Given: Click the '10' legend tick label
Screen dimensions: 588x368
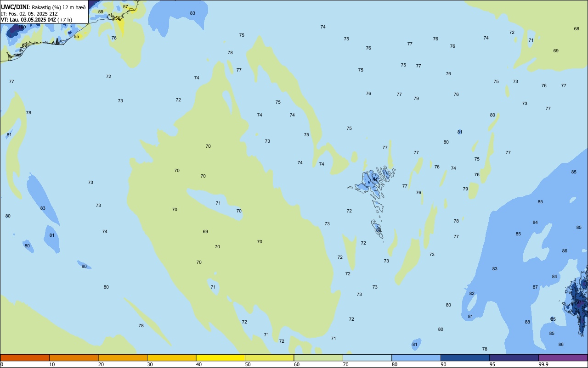Looking at the screenshot, I should coord(52,364).
